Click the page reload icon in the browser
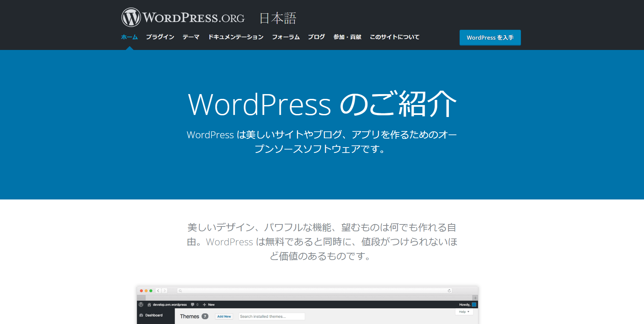The image size is (644, 324). click(449, 290)
